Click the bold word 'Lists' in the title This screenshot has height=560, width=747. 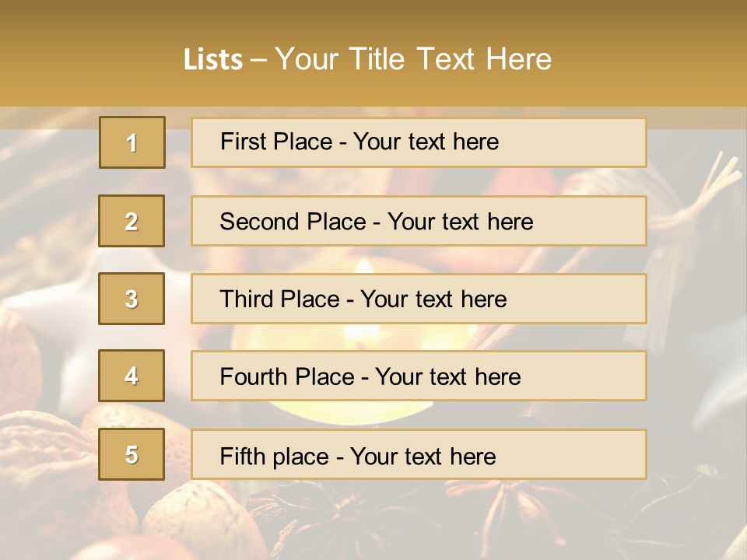[213, 59]
